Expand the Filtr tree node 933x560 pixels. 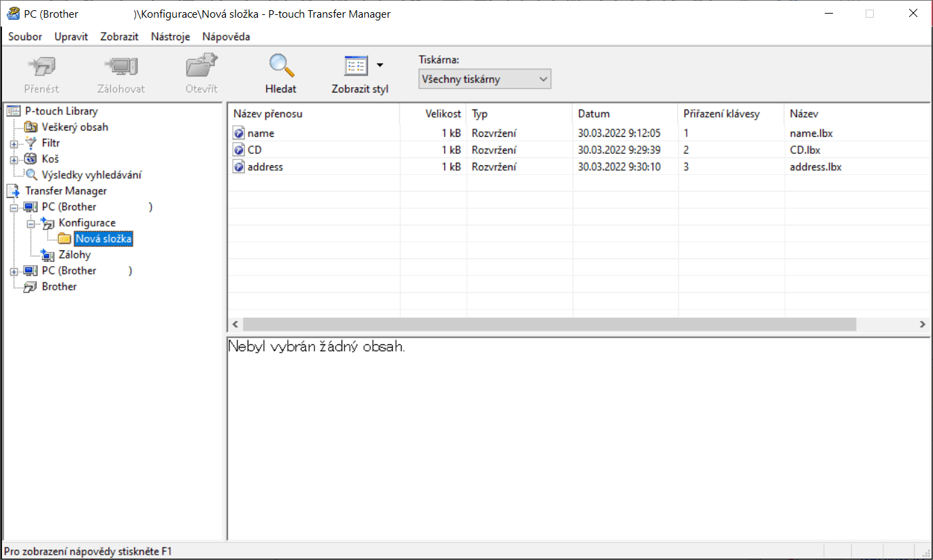coord(14,144)
